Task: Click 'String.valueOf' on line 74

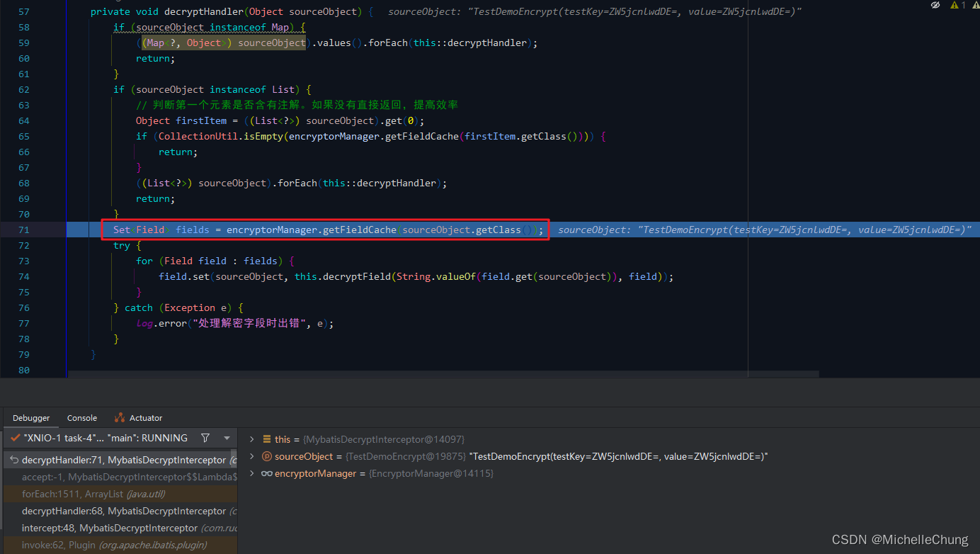Action: coord(436,276)
